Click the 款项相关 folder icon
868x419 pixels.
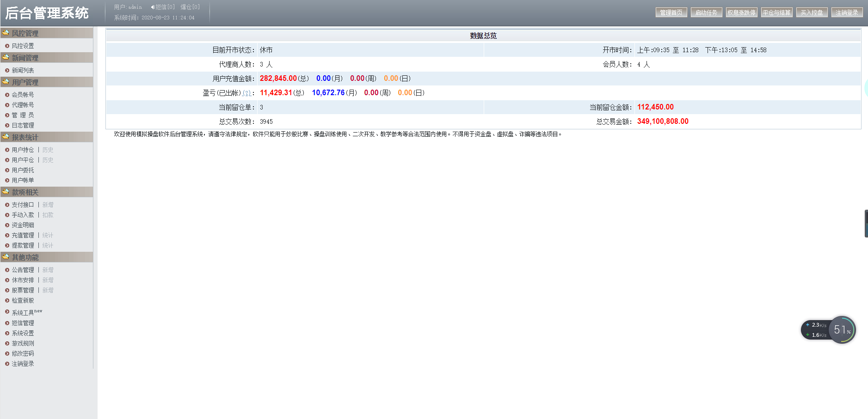pos(6,192)
